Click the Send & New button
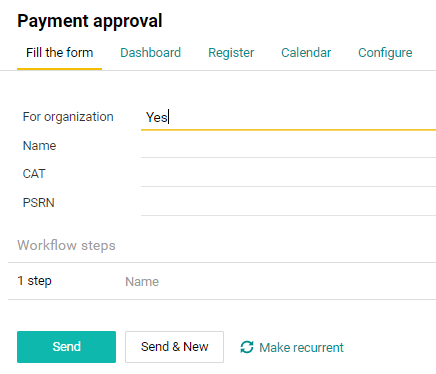This screenshot has height=374, width=436. (174, 347)
